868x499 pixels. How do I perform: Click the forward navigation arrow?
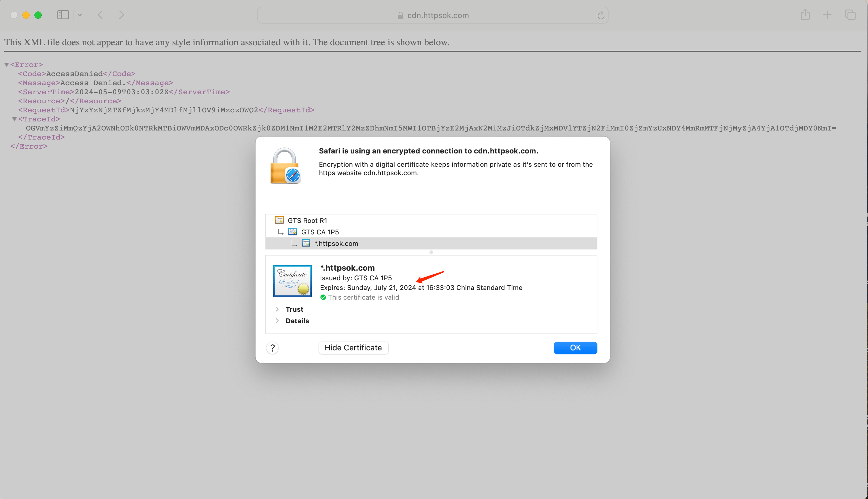(x=122, y=15)
